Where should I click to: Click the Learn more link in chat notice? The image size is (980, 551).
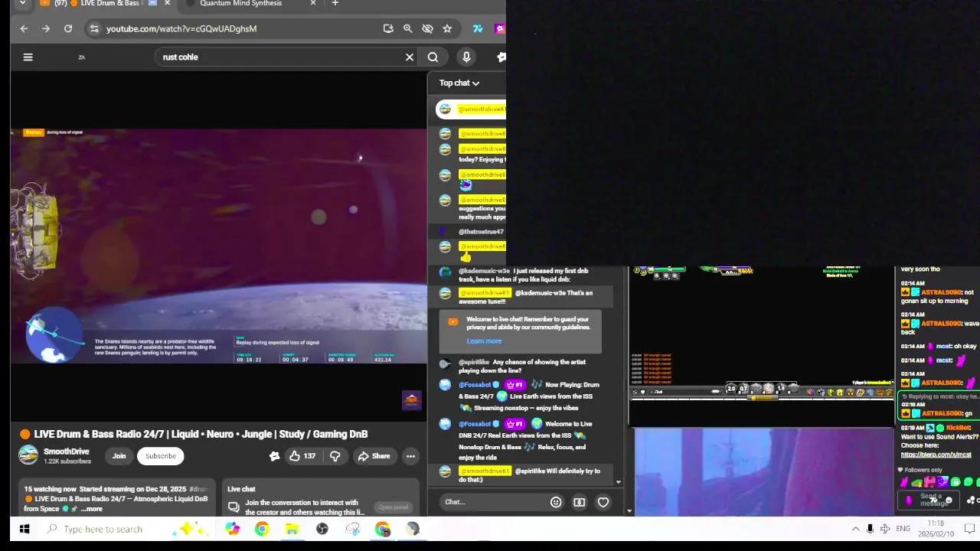[x=484, y=341]
